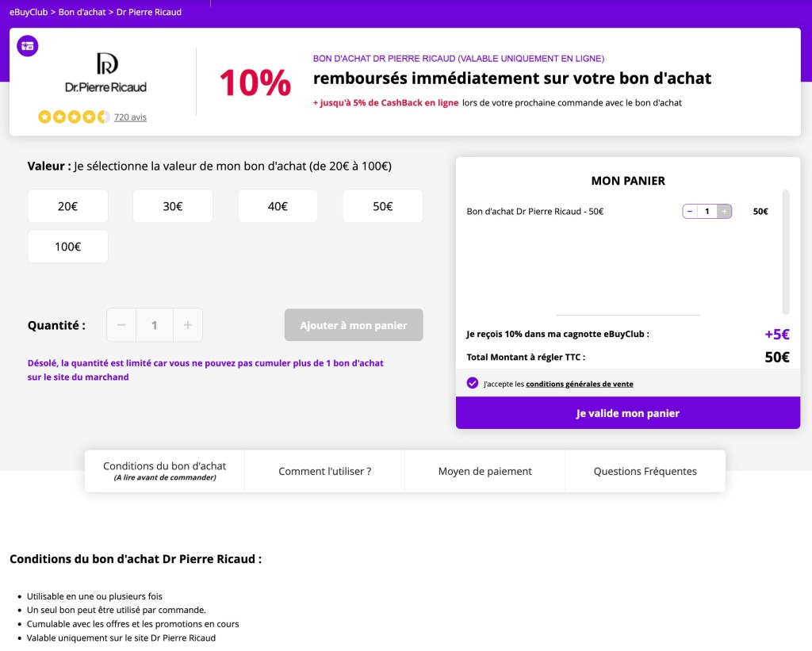The image size is (812, 651).
Task: Pick the 100€ voucher value
Action: click(x=68, y=247)
